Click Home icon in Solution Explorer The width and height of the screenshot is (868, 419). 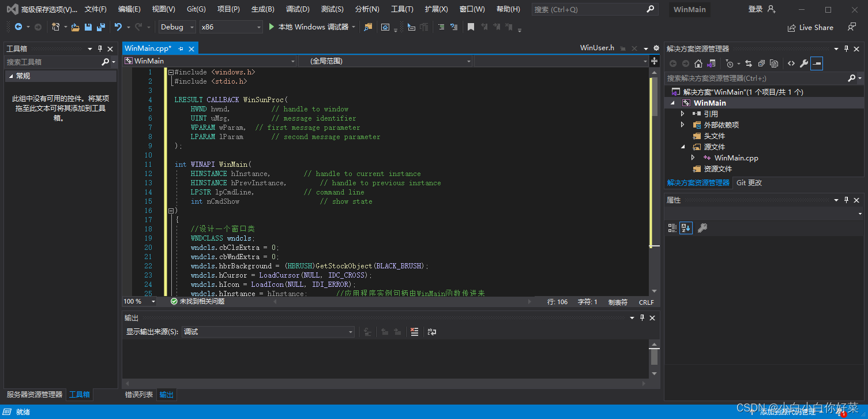(698, 63)
